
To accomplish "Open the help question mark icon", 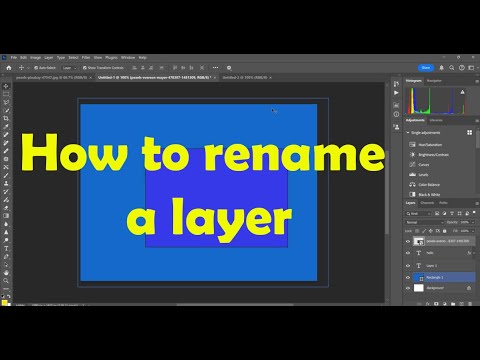I will 462,68.
